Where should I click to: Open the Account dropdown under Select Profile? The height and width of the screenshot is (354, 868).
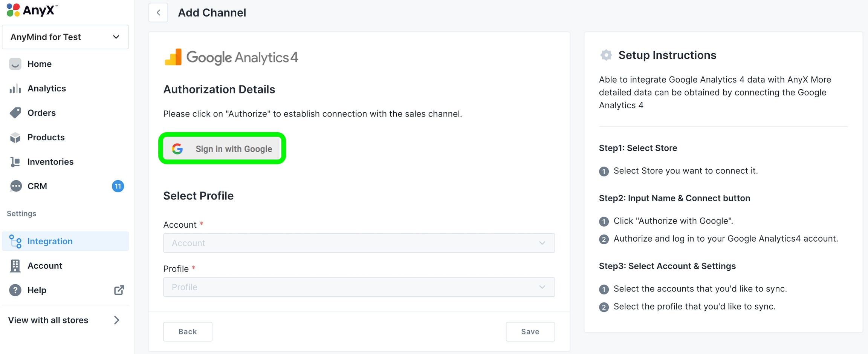pos(359,243)
